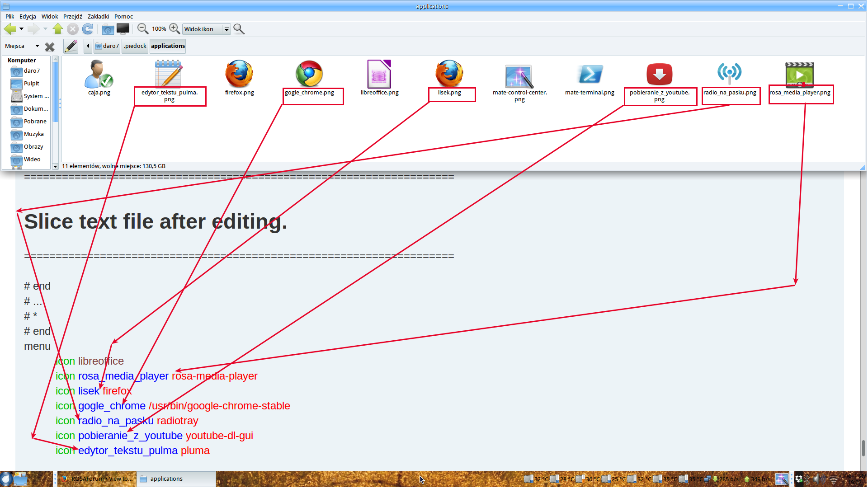This screenshot has height=488, width=868.
Task: Select Pobrane in the sidebar
Action: 35,121
